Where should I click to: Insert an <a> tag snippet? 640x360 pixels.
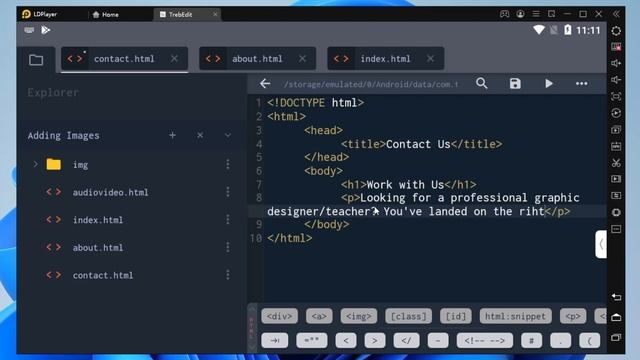click(x=319, y=316)
